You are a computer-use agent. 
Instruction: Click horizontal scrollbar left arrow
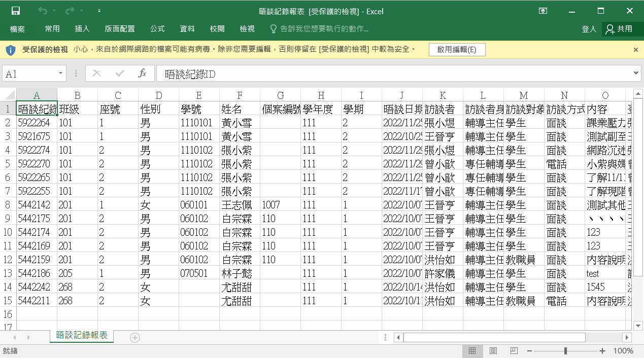click(x=399, y=337)
